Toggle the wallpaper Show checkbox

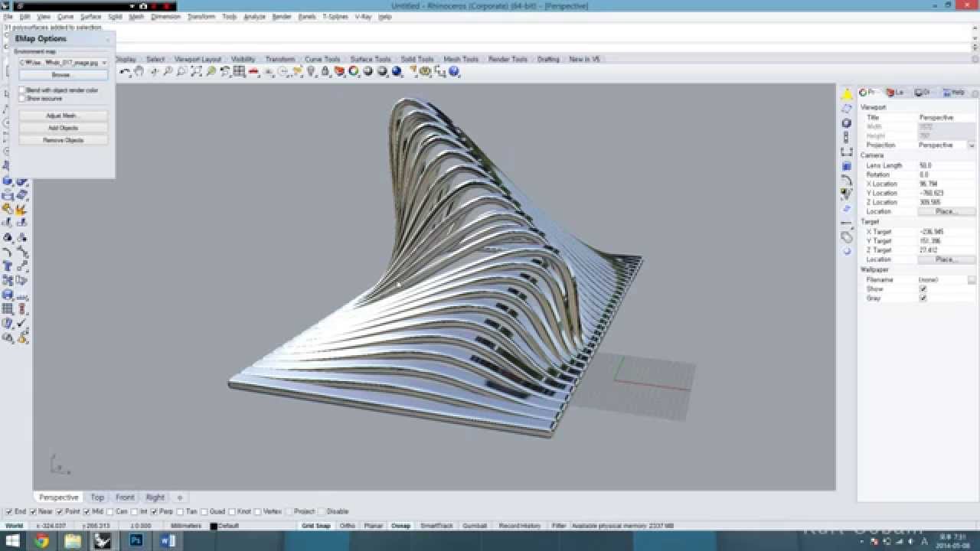coord(923,289)
